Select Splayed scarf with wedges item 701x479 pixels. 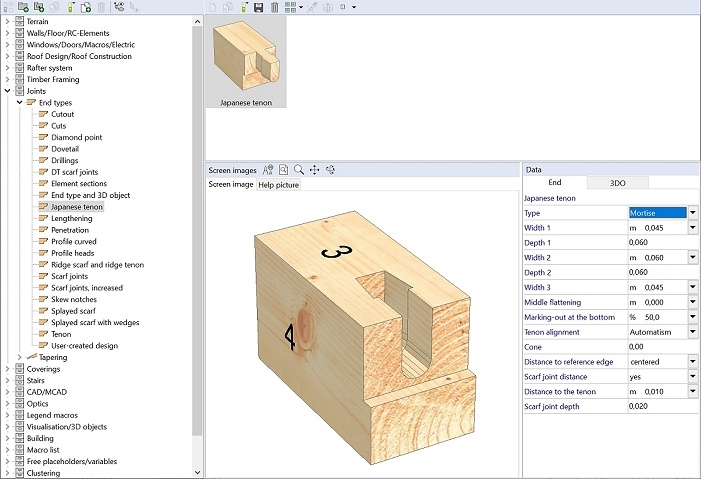95,322
